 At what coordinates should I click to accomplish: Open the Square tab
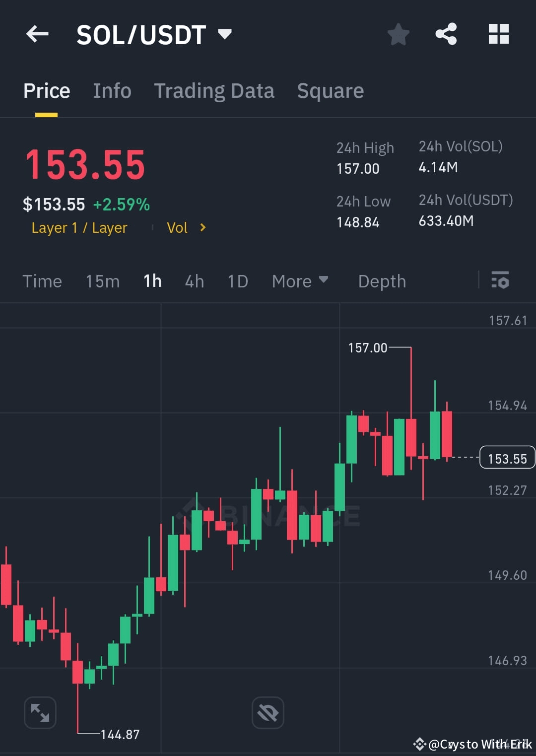[330, 90]
